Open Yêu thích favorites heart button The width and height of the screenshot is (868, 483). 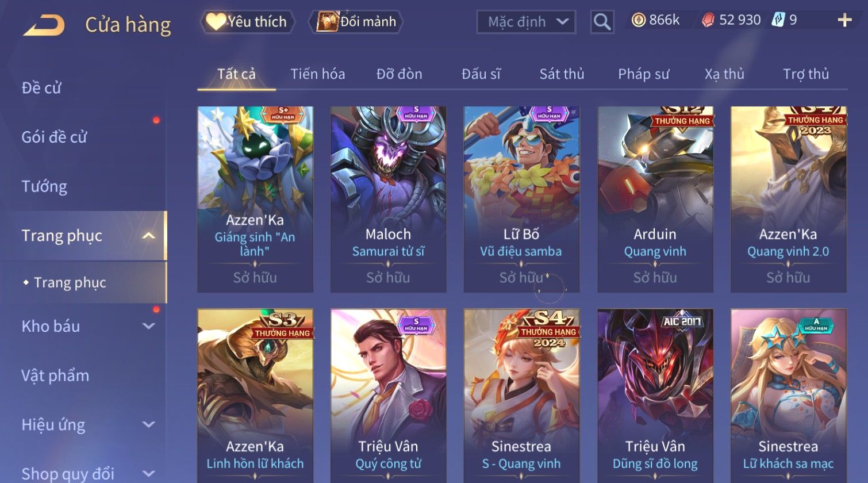pos(247,22)
